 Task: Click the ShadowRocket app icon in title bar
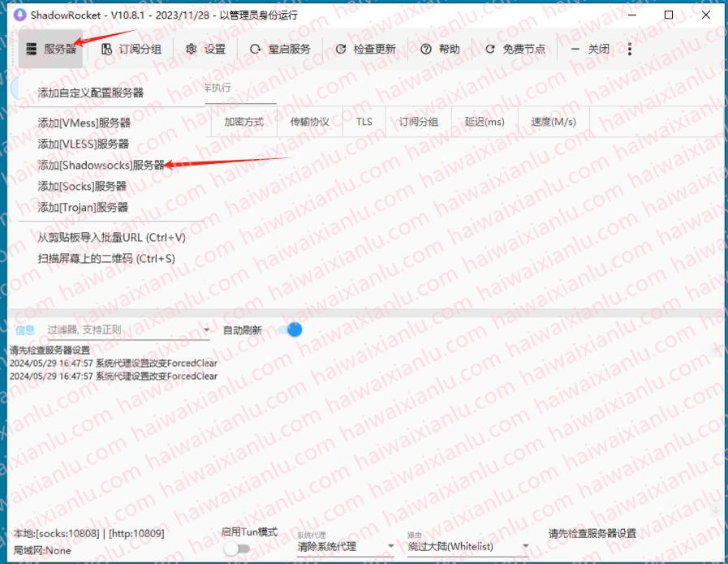click(x=20, y=15)
